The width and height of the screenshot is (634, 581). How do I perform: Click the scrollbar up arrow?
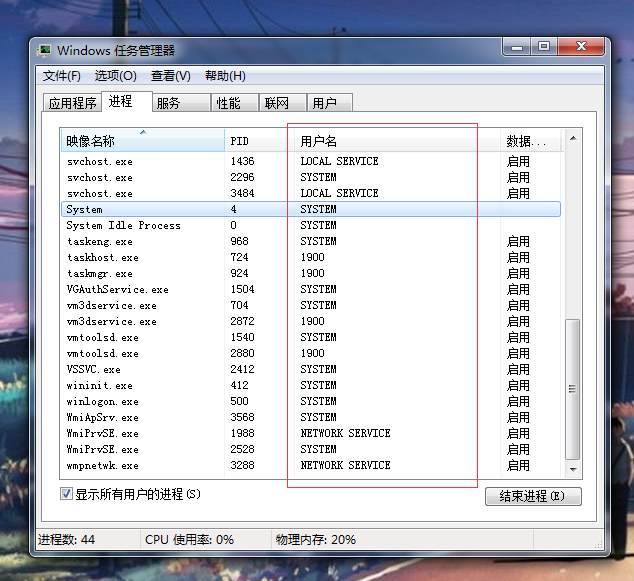(573, 139)
